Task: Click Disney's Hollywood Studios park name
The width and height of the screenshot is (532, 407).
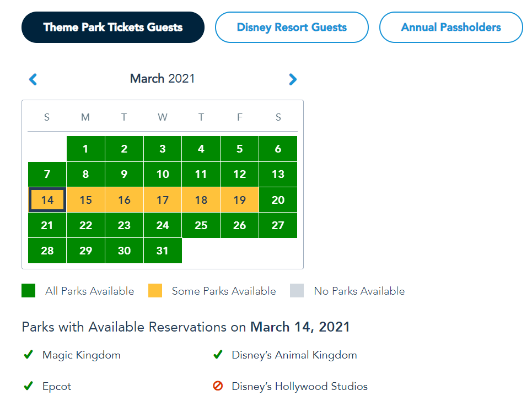Action: 299,386
